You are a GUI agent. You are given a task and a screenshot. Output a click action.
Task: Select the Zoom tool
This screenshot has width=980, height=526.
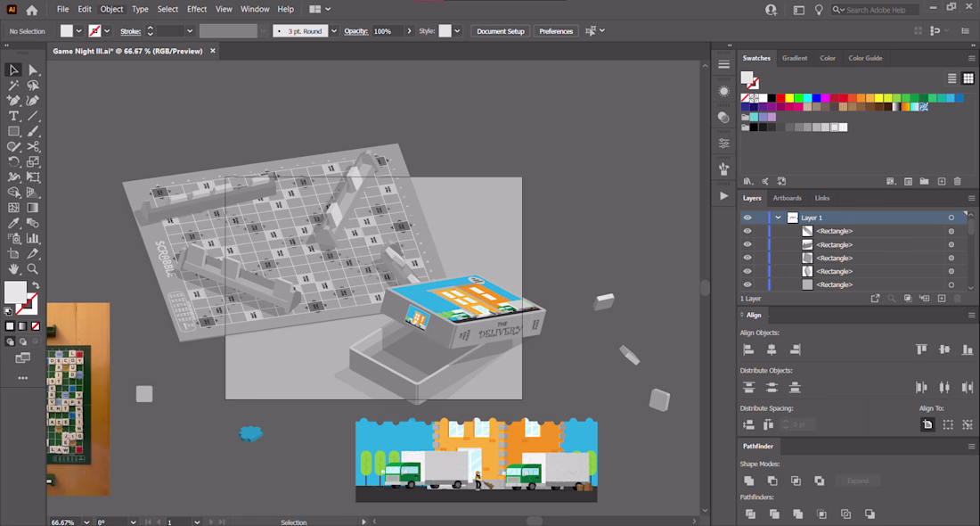[33, 269]
